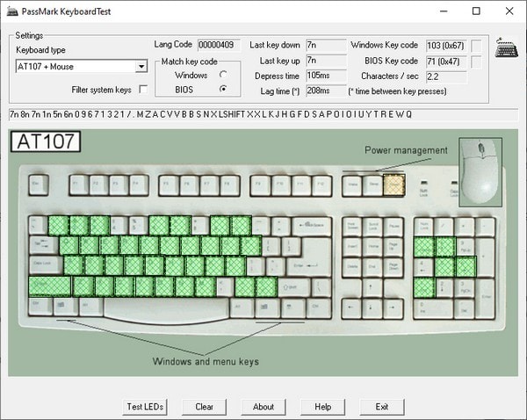
Task: Click the Num Lock key on the numpad
Action: tap(424, 227)
